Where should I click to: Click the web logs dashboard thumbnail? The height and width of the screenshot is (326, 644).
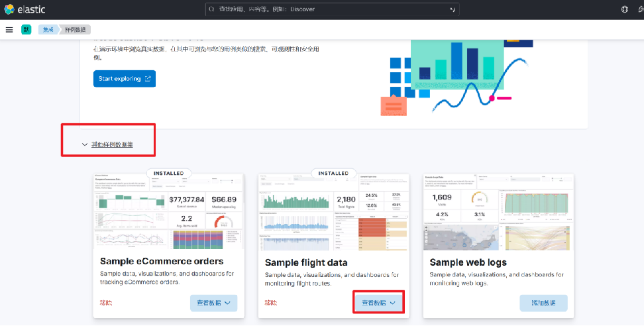pos(498,212)
